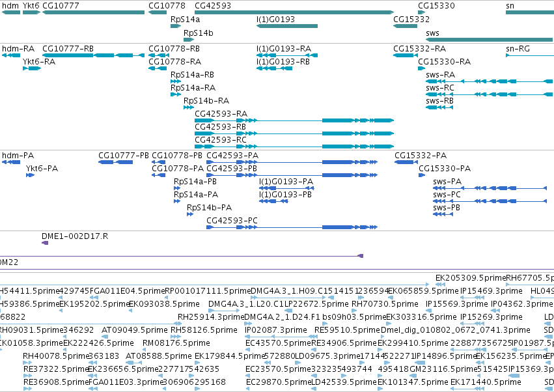Select the CG15330-RA transcript label
Image resolution: width=554 pixels, height=392 pixels.
[x=444, y=62]
